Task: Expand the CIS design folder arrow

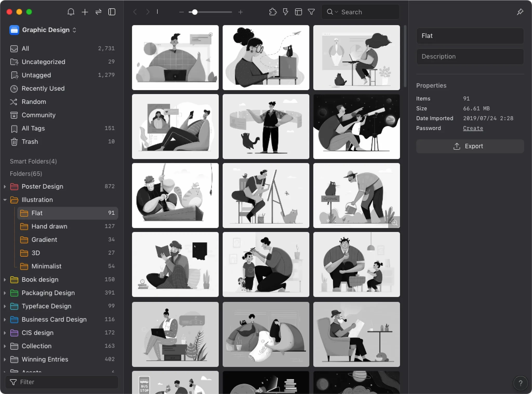Action: [x=5, y=333]
